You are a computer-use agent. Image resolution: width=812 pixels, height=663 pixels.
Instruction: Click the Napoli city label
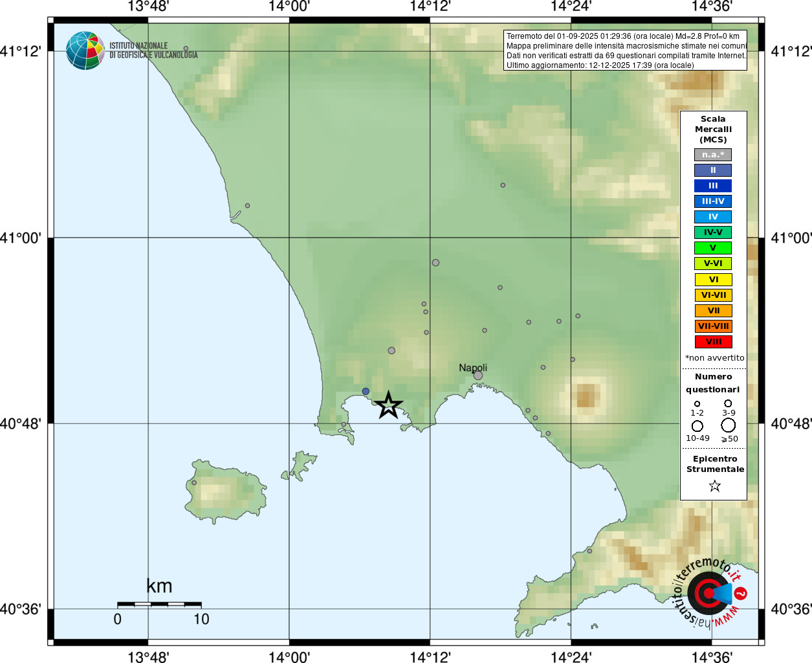tap(473, 368)
